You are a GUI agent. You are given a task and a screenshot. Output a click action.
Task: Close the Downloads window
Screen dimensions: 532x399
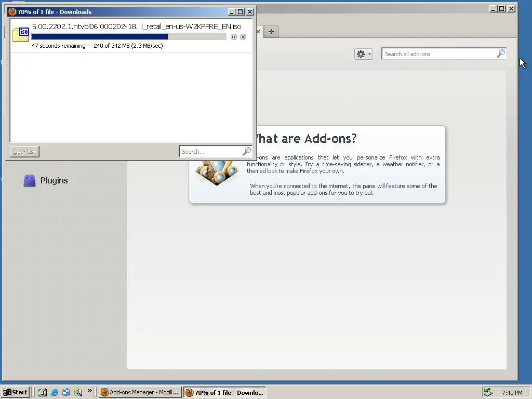[250, 12]
